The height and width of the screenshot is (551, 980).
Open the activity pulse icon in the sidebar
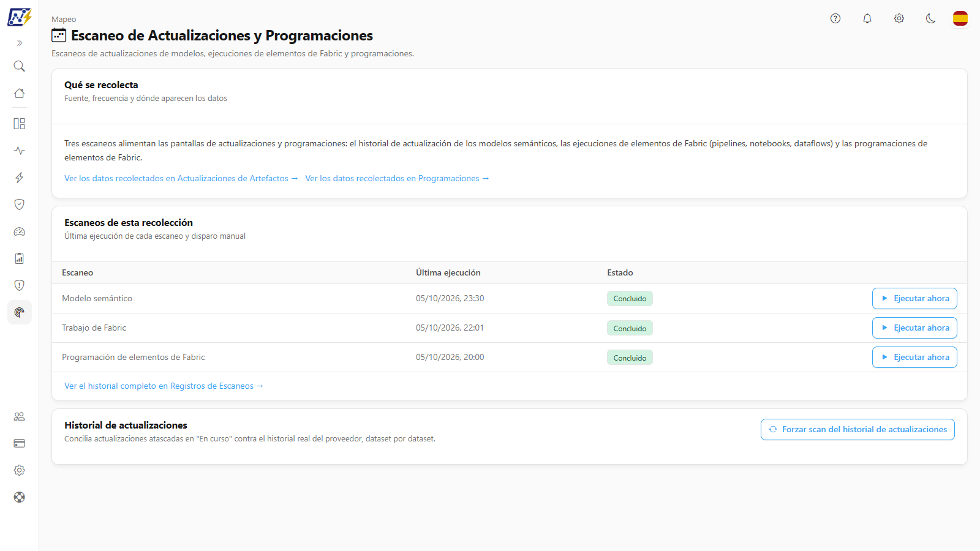tap(20, 151)
